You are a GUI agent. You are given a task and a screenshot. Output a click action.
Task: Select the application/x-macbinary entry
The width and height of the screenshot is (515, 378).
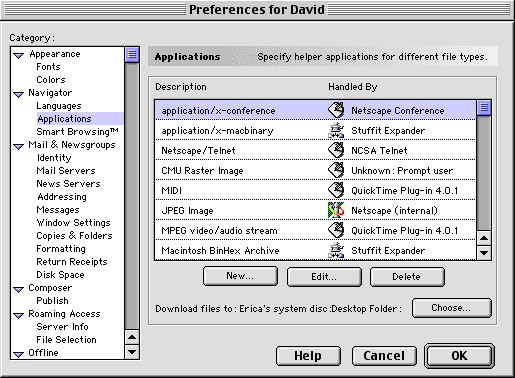[x=315, y=130]
